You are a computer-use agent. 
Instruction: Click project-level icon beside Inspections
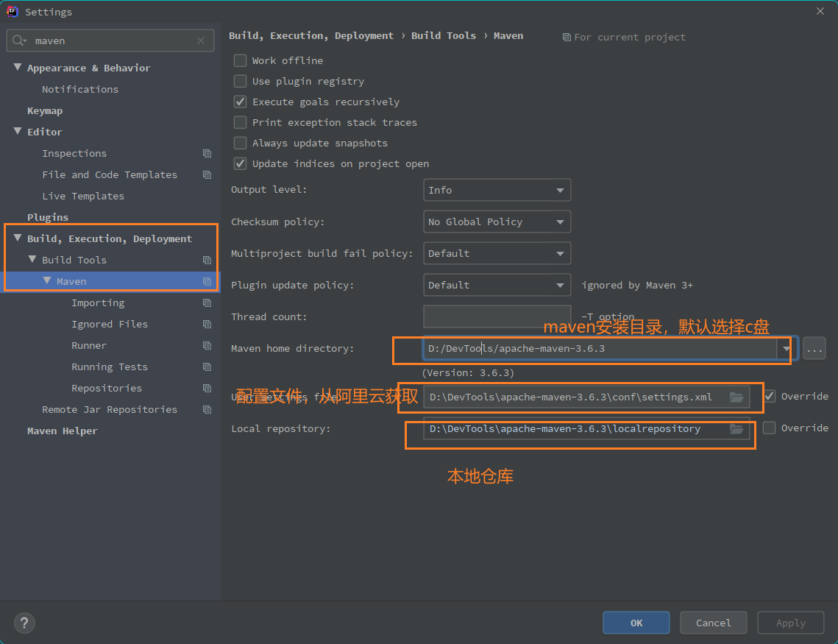pos(207,153)
